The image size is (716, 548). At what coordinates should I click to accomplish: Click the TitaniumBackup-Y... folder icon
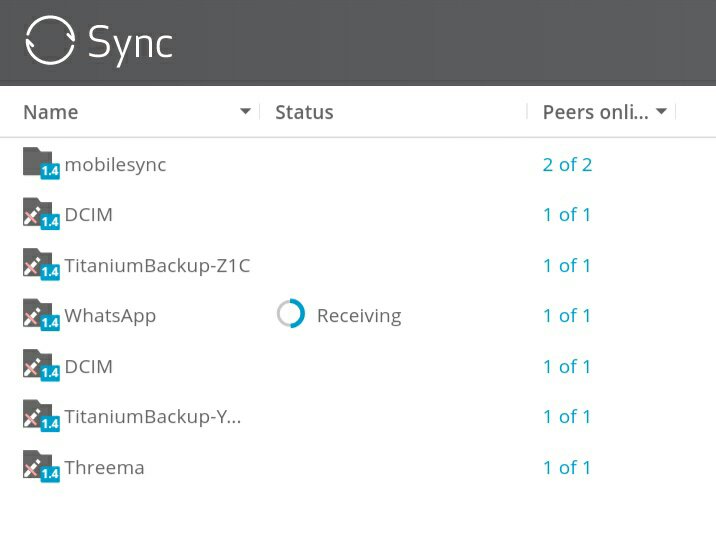pyautogui.click(x=41, y=416)
